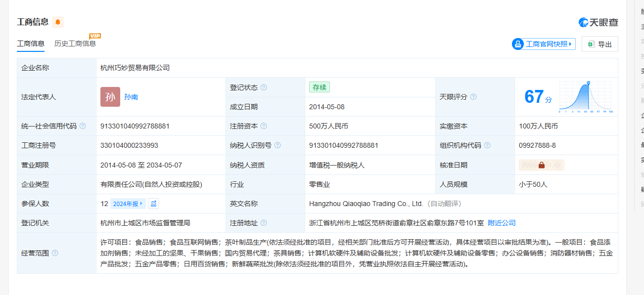The height and width of the screenshot is (295, 644).
Task: Open the 历史工商信息 VIP tab
Action: (75, 43)
